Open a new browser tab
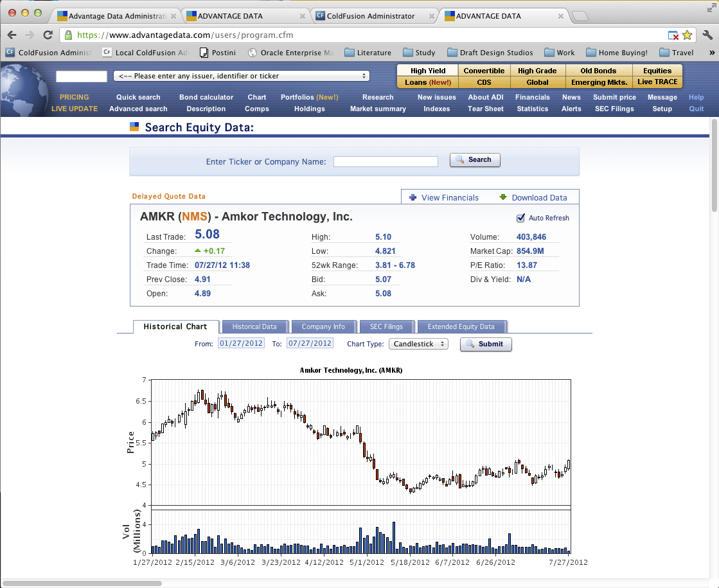This screenshot has width=719, height=588. 580,16
